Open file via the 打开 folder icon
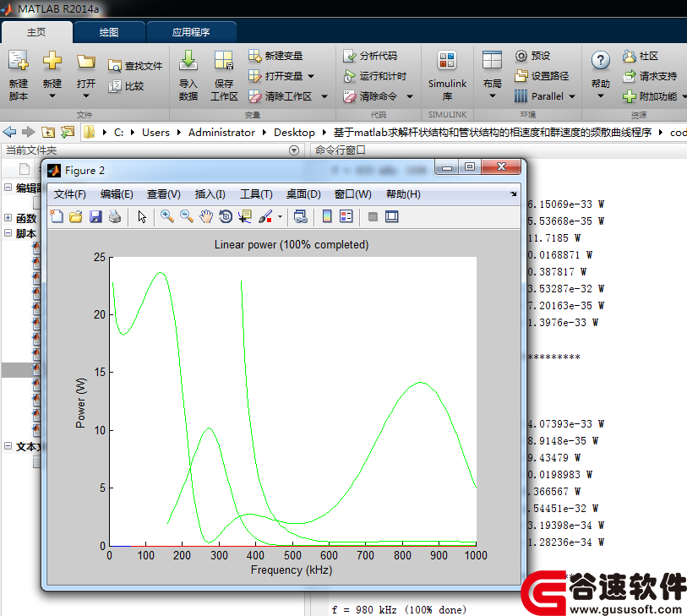This screenshot has width=687, height=616. 86,62
